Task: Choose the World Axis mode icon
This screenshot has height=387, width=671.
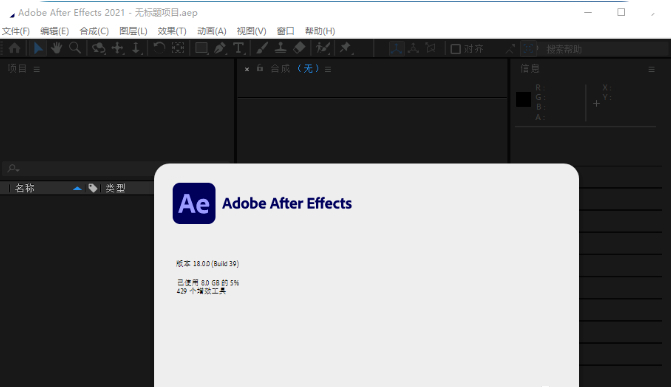Action: [x=413, y=48]
